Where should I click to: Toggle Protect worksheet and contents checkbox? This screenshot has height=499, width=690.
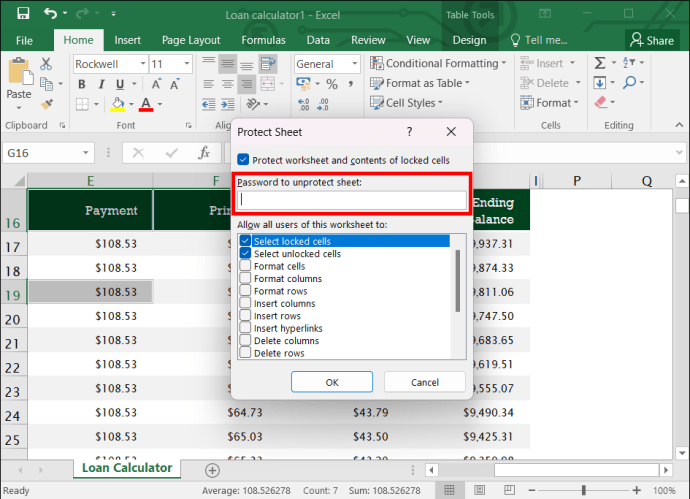pyautogui.click(x=243, y=160)
